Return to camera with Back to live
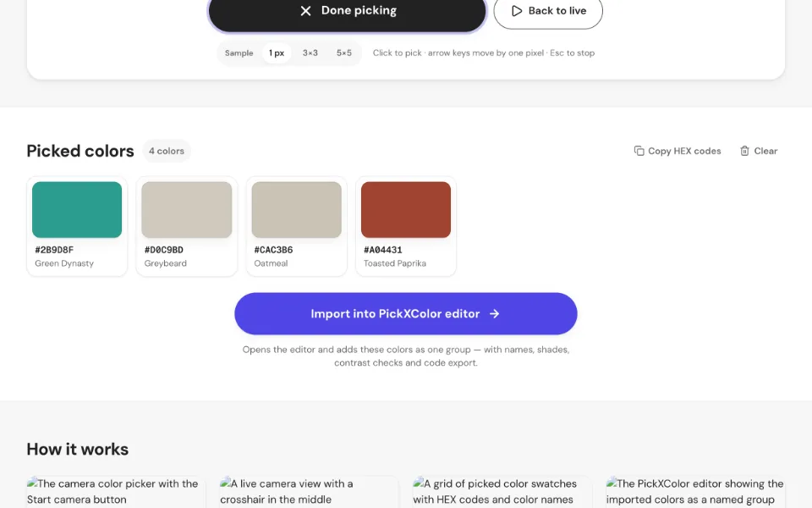The image size is (812, 508). [x=548, y=12]
